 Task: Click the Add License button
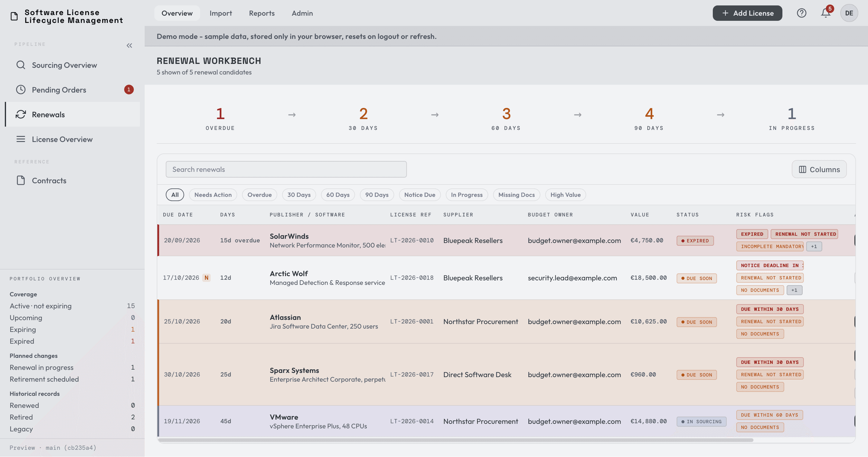(747, 13)
